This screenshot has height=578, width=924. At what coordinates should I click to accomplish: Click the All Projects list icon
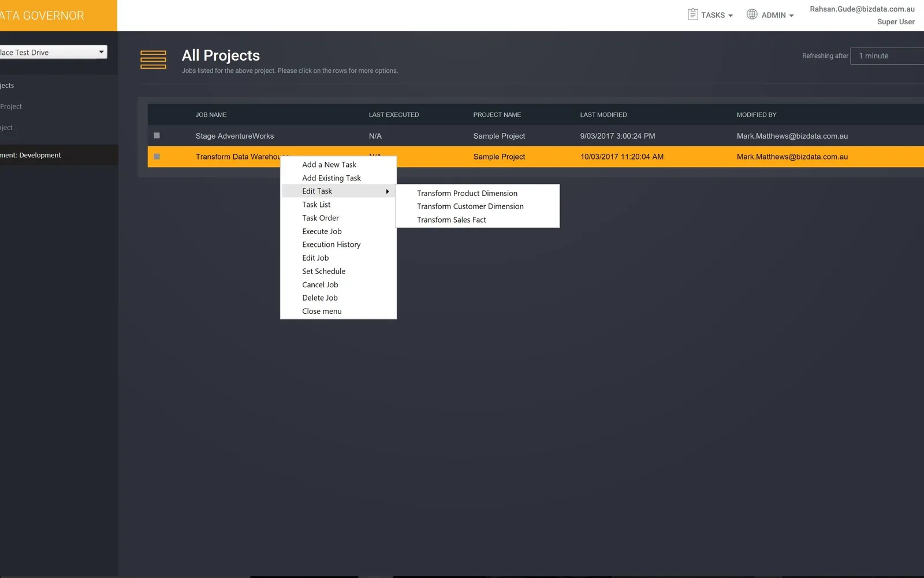153,60
